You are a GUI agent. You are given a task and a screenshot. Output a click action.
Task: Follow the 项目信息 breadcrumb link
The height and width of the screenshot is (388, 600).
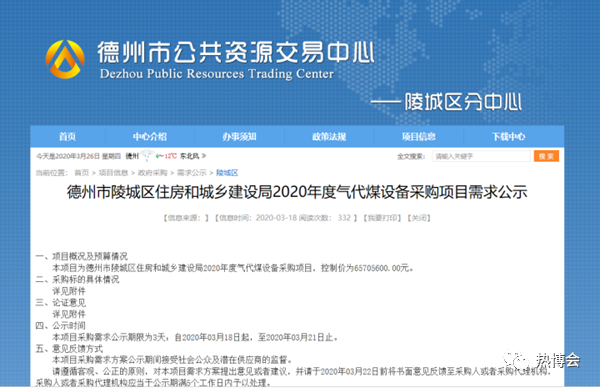(113, 173)
